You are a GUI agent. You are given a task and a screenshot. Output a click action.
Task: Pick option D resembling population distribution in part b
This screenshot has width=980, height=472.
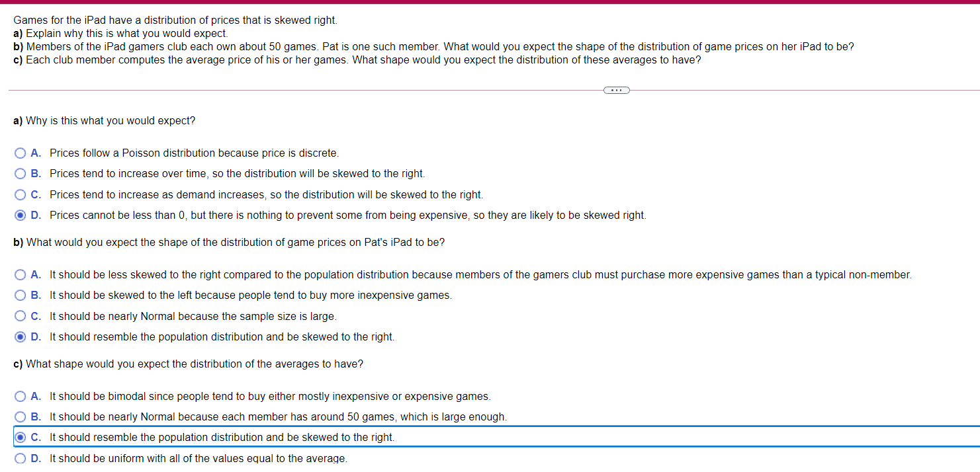click(x=20, y=336)
